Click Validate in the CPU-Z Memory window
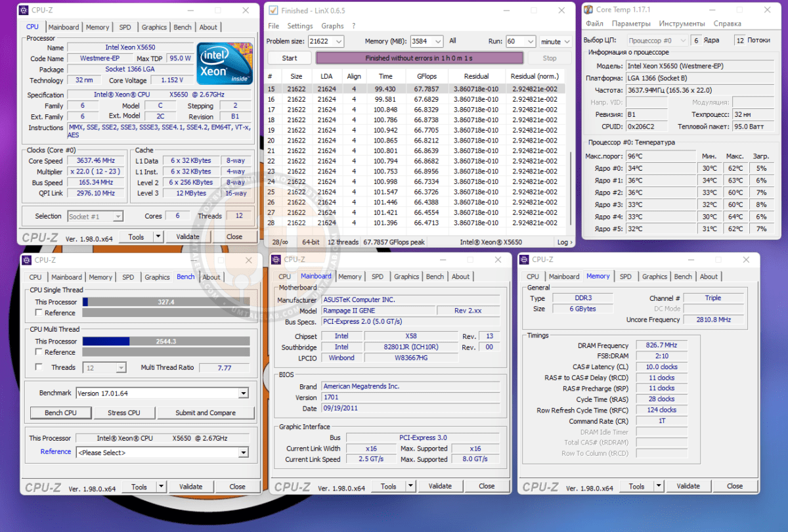 click(x=688, y=486)
